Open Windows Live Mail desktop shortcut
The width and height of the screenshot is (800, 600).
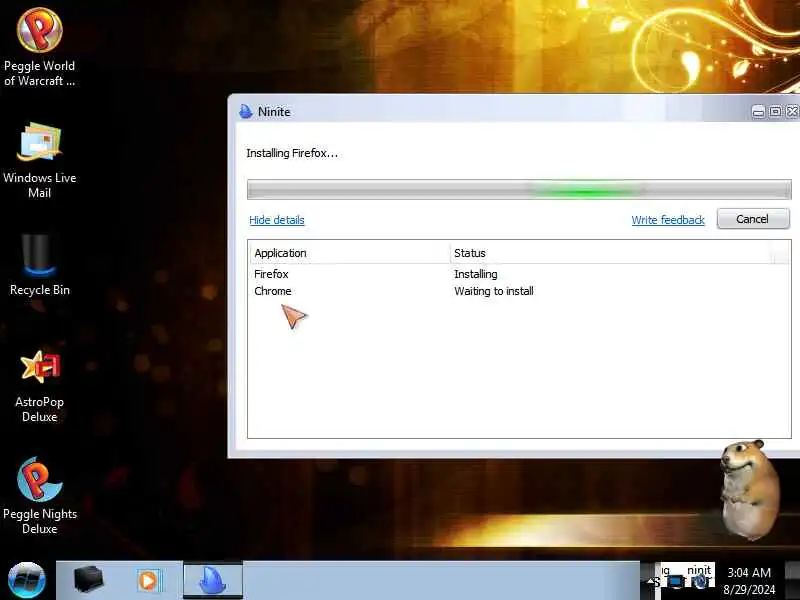(x=39, y=160)
